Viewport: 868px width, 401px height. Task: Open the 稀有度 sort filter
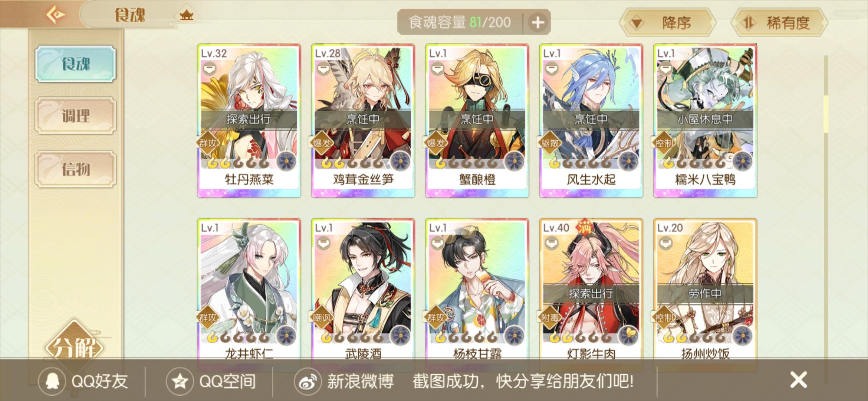779,23
